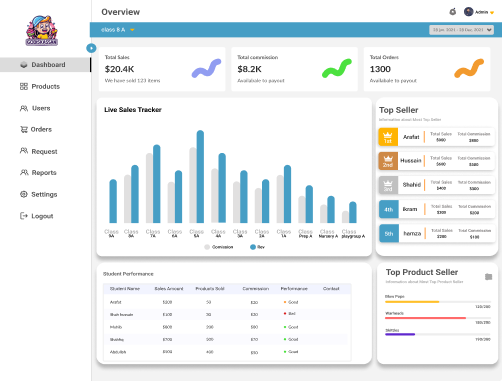Click the Admin avatar picture
This screenshot has height=381, width=502.
468,12
